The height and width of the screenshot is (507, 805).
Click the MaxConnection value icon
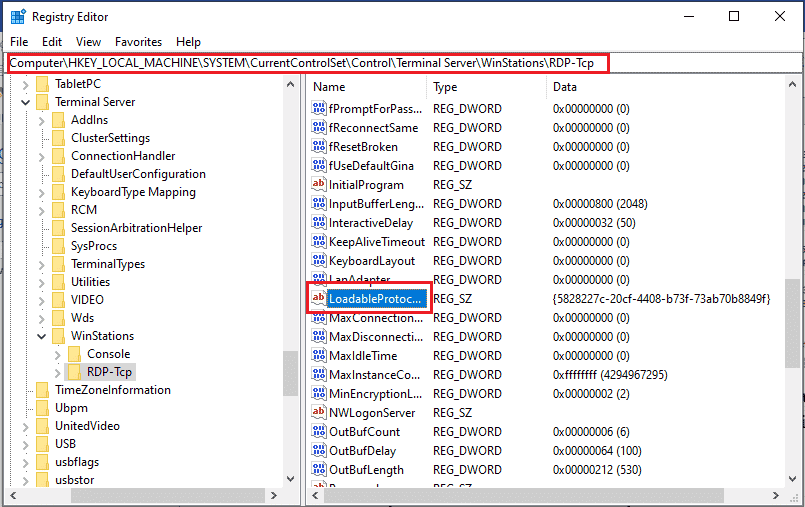click(318, 318)
